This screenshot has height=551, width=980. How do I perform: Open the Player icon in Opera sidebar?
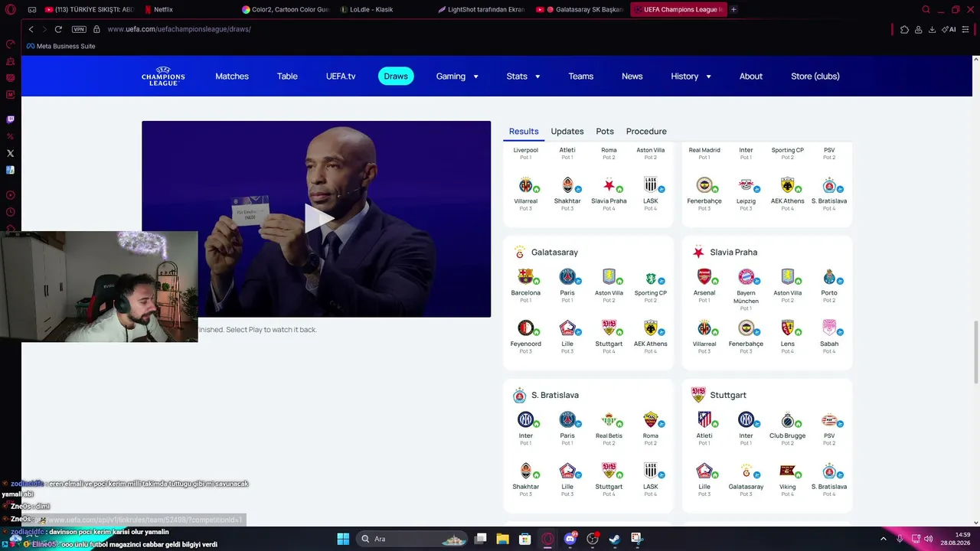click(x=11, y=195)
